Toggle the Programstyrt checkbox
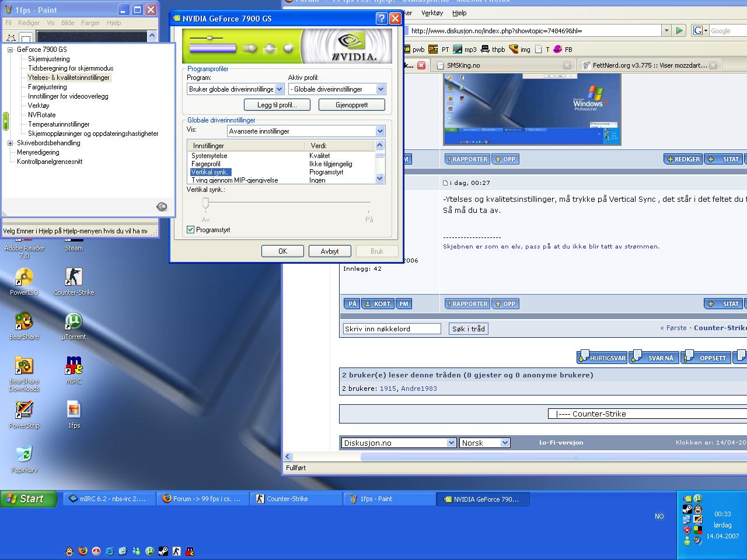Screen dimensions: 747x560 click(191, 230)
